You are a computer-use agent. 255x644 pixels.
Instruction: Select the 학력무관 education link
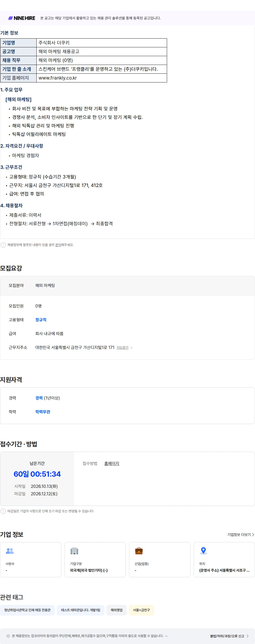(43, 412)
